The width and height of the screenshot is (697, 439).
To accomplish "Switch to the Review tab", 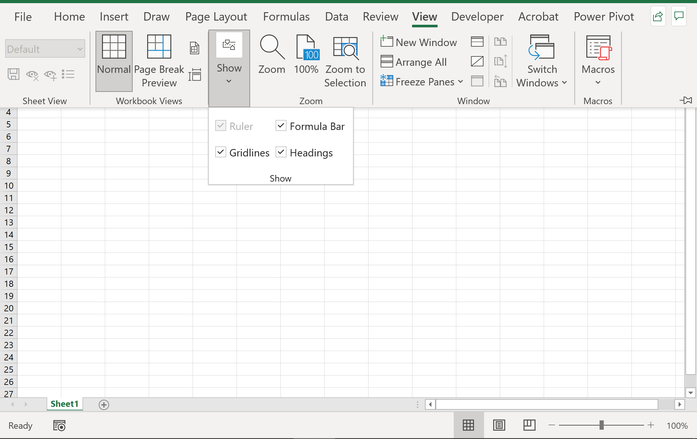I will pos(381,17).
